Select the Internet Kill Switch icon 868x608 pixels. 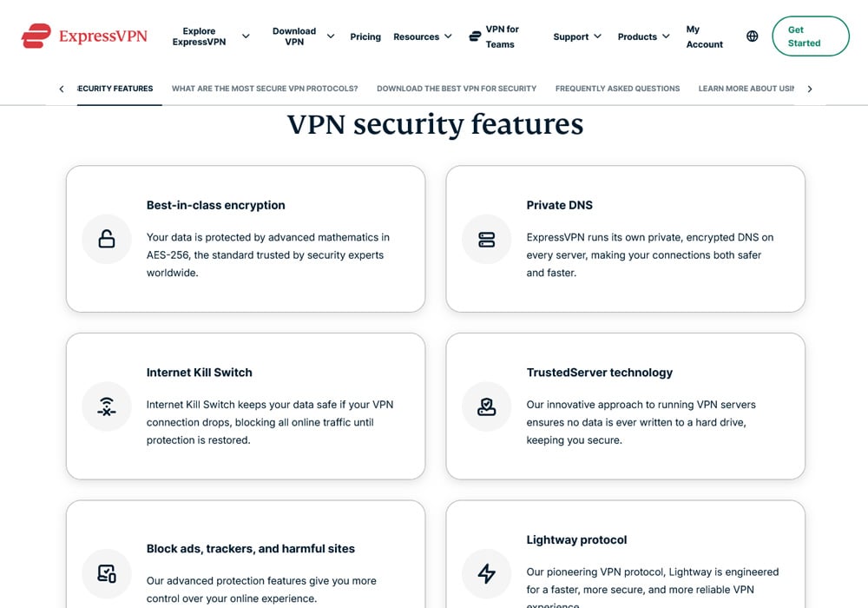(106, 406)
